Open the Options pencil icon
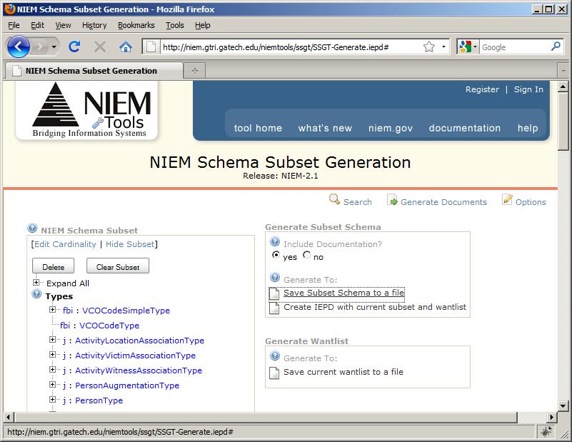572x442 pixels. click(x=507, y=199)
